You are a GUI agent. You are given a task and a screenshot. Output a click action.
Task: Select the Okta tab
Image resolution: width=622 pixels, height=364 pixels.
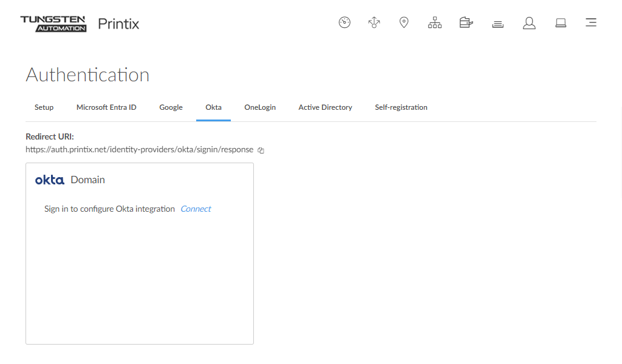tap(213, 107)
